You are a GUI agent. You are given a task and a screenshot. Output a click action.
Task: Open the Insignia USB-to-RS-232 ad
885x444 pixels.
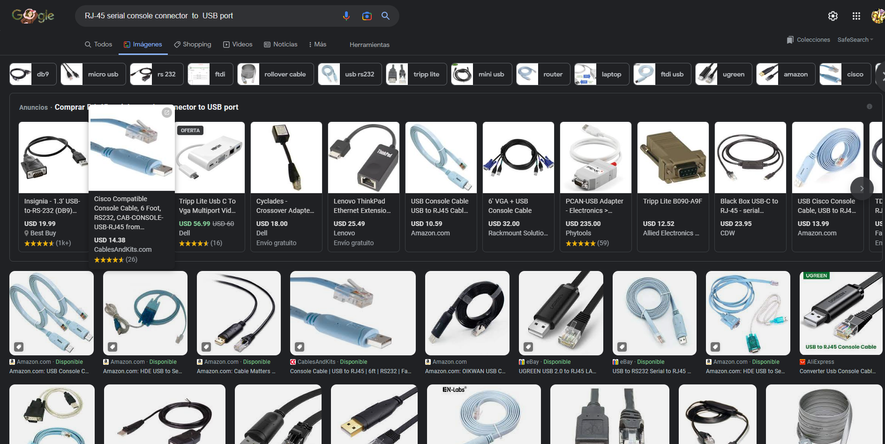point(54,186)
